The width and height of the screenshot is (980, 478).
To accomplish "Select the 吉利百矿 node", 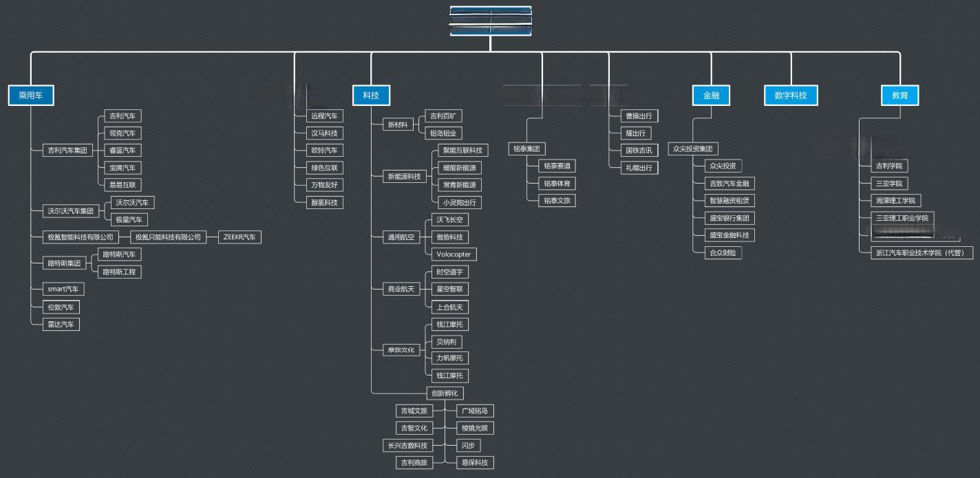I will (444, 116).
